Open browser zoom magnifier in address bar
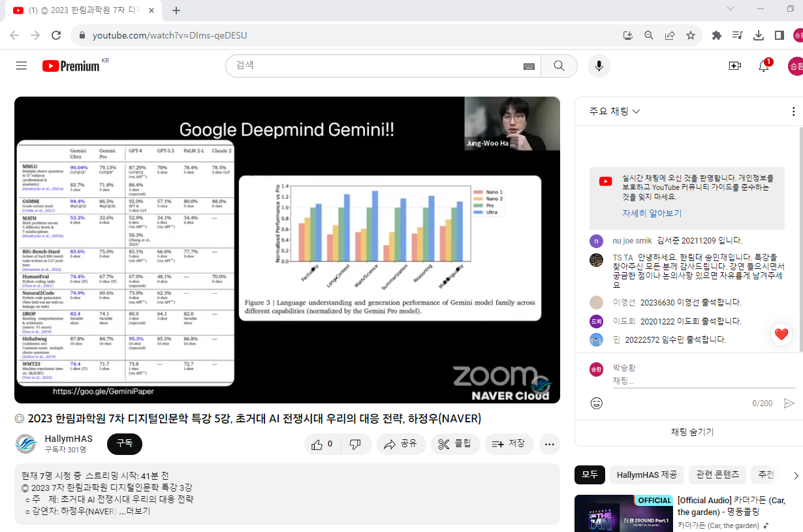The height and width of the screenshot is (532, 803). tap(648, 35)
